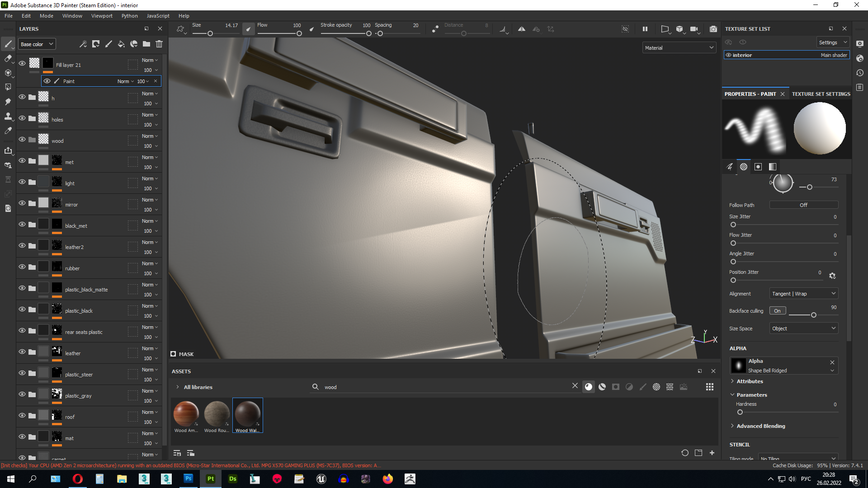The width and height of the screenshot is (868, 488).
Task: Open the Base color channel dropdown
Action: pos(37,44)
